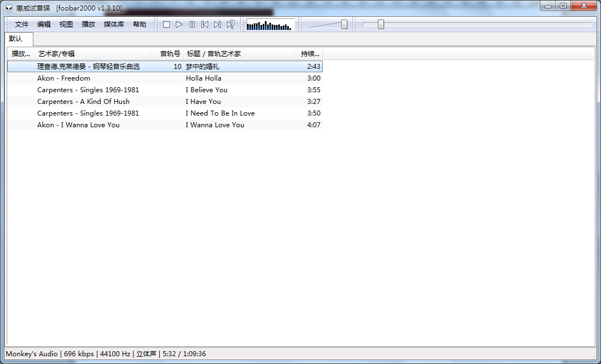The image size is (601, 364).
Task: Click the volume slider handle
Action: 344,24
